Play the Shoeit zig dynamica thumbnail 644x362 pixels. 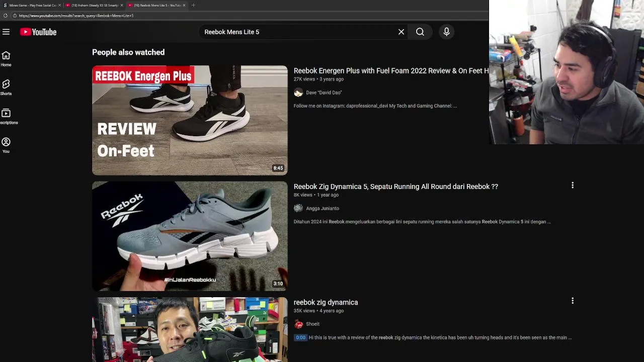190,329
